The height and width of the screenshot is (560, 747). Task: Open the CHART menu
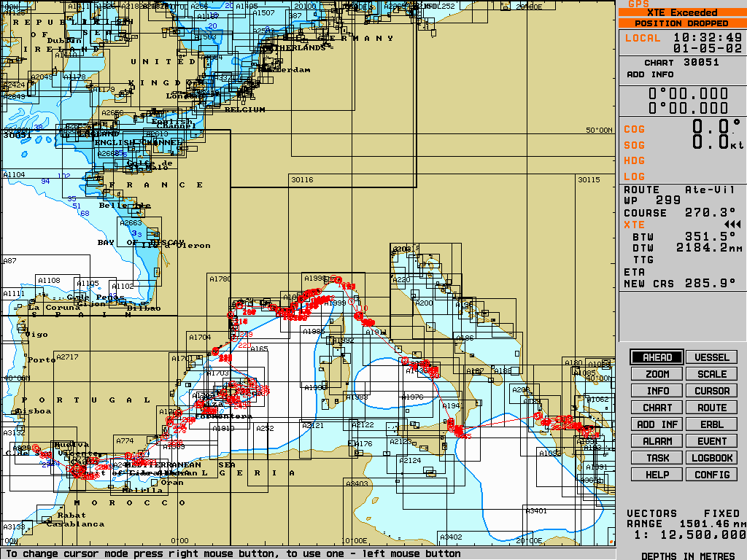[657, 408]
